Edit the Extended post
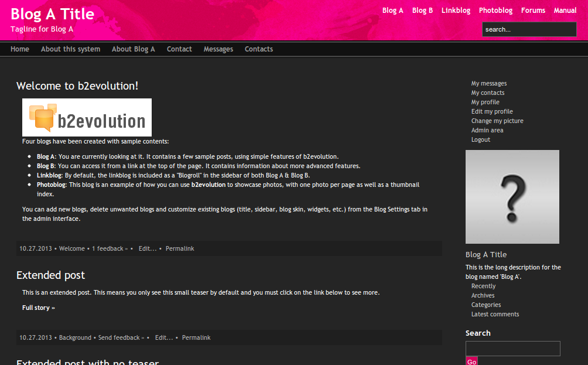The width and height of the screenshot is (588, 365). (164, 337)
